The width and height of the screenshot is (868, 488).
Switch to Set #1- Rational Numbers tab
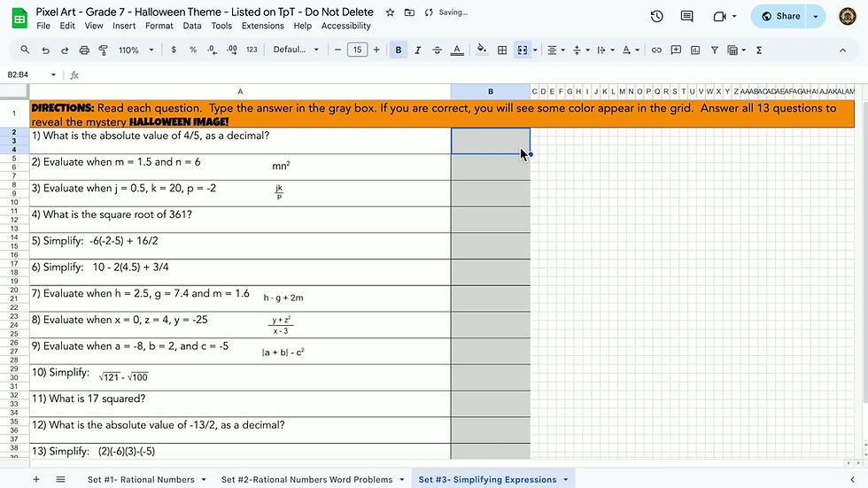[x=141, y=480]
